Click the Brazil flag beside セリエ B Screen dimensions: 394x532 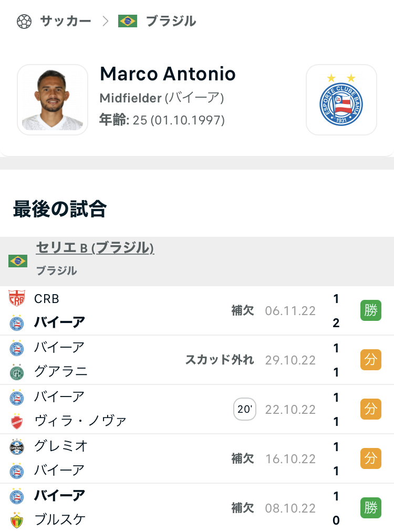(x=18, y=260)
